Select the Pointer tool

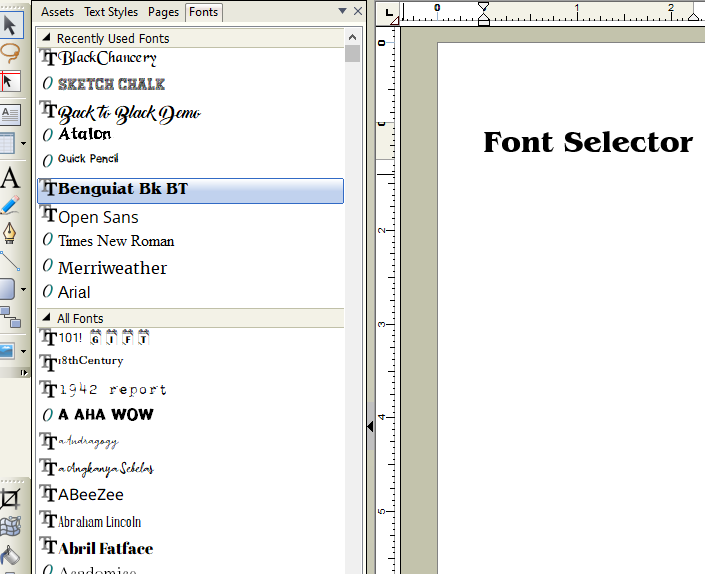coord(10,22)
